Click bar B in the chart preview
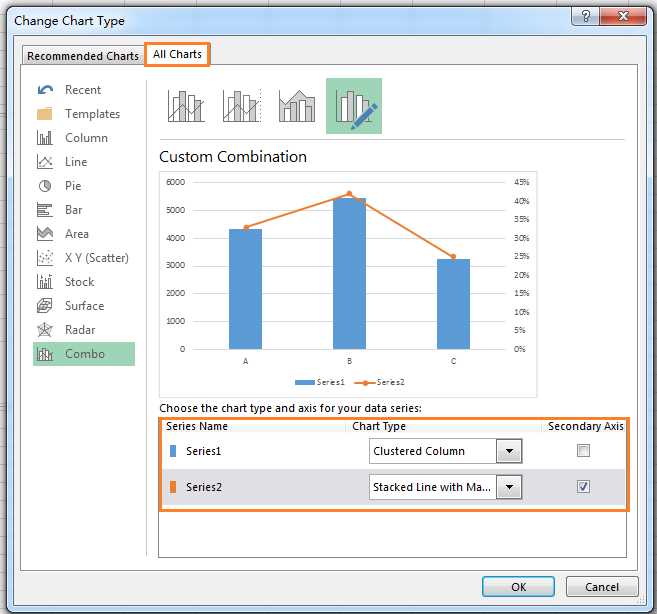 (x=349, y=274)
